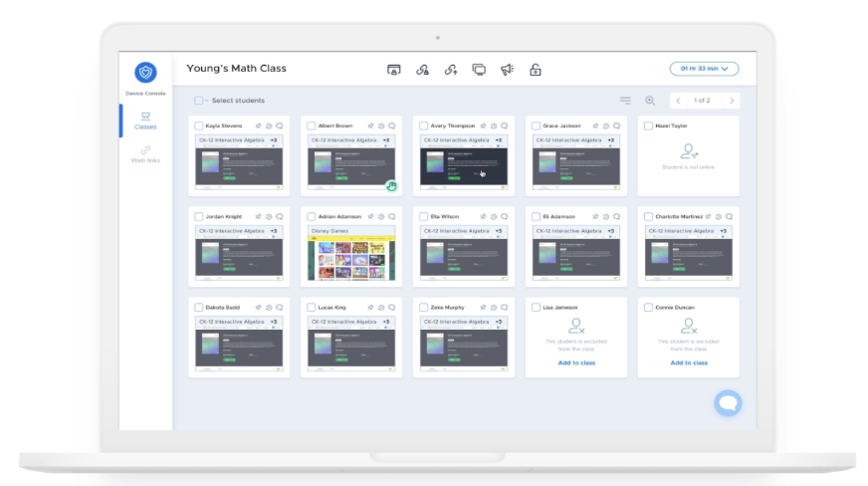Go to the next page with the right chevron

coord(732,101)
